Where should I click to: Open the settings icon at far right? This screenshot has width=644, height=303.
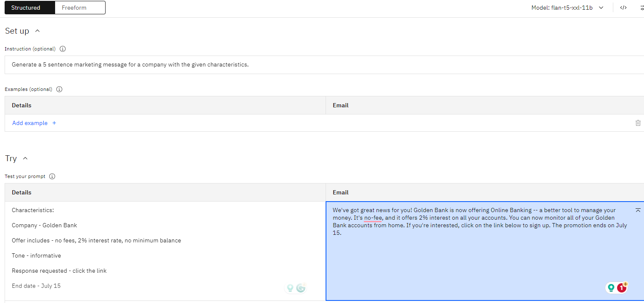click(641, 8)
